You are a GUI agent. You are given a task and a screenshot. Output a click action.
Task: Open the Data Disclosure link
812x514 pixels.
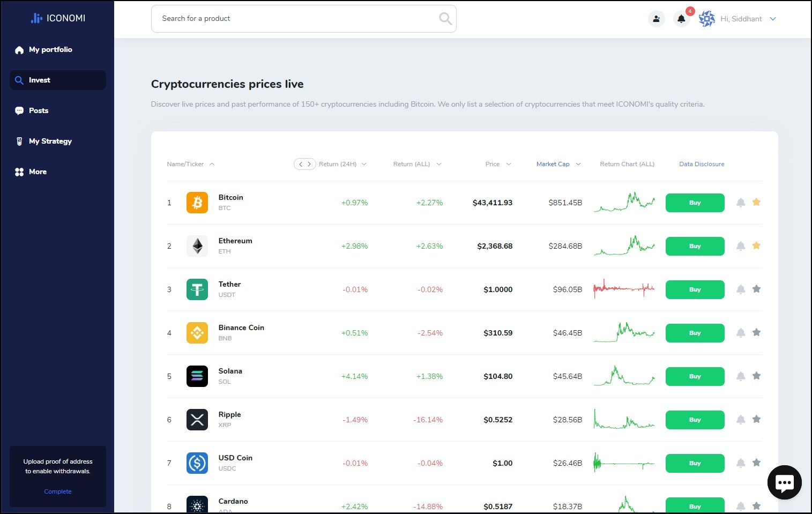click(701, 164)
